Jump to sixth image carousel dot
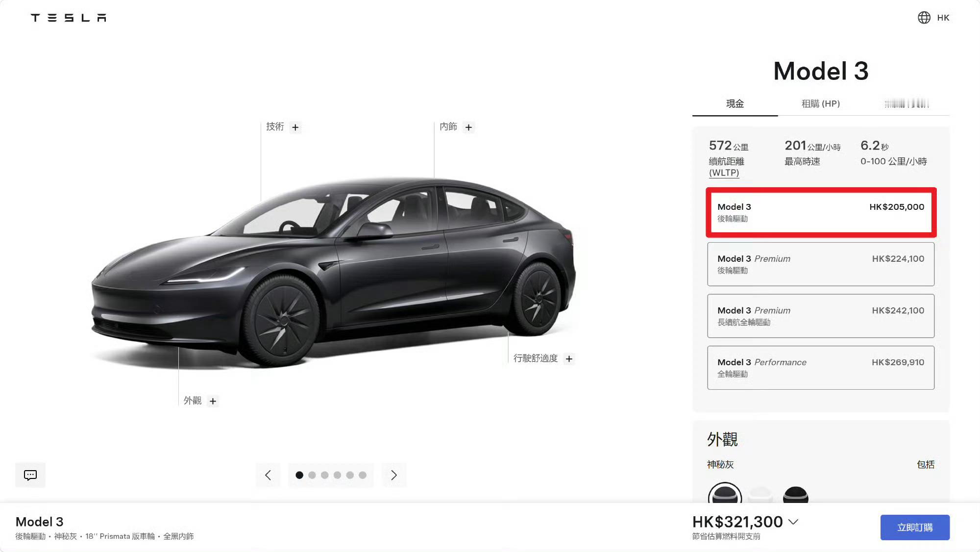This screenshot has width=980, height=552. point(363,475)
